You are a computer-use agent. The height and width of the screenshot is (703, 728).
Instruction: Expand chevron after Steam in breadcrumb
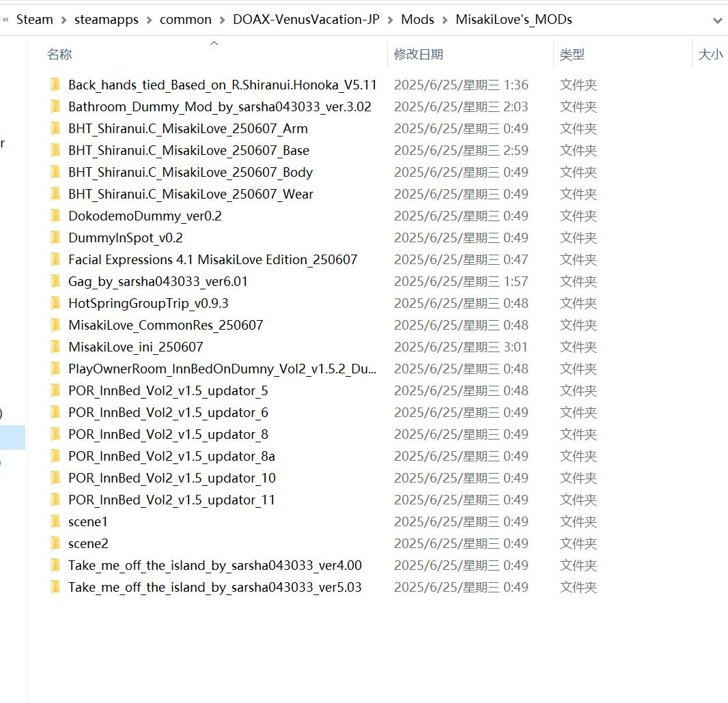[64, 20]
